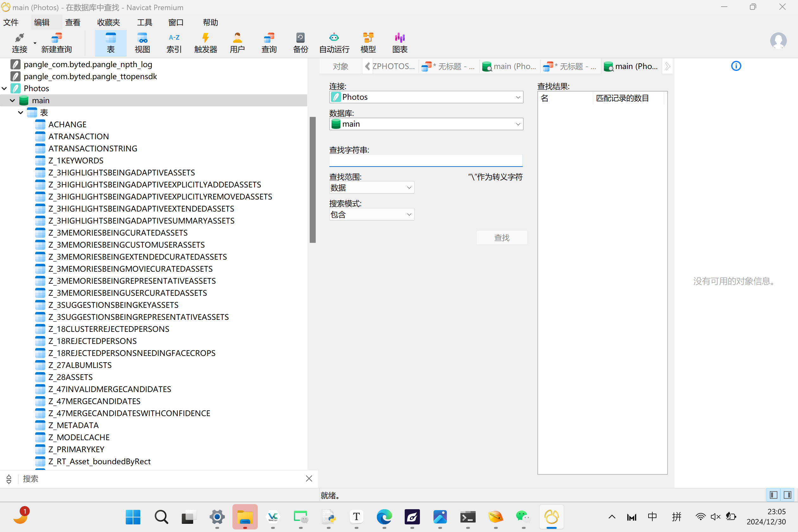Select the Z_28ASSETS table

pos(70,377)
